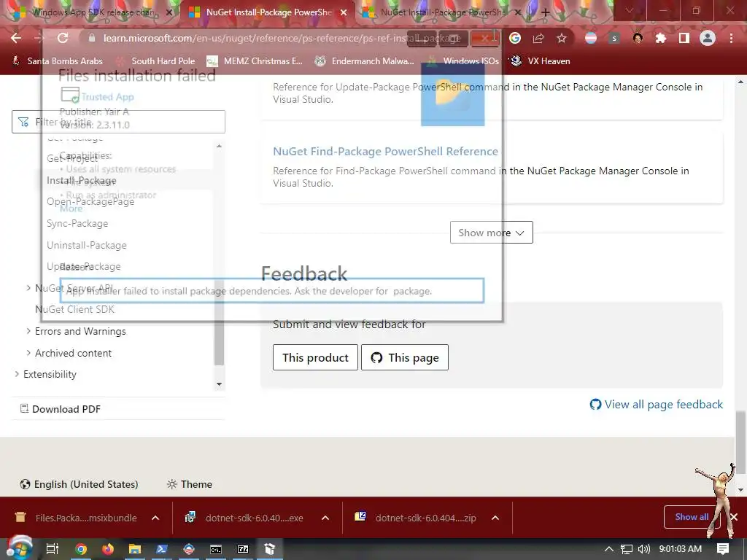Click More under installer capabilities
This screenshot has height=560, width=747.
click(71, 209)
